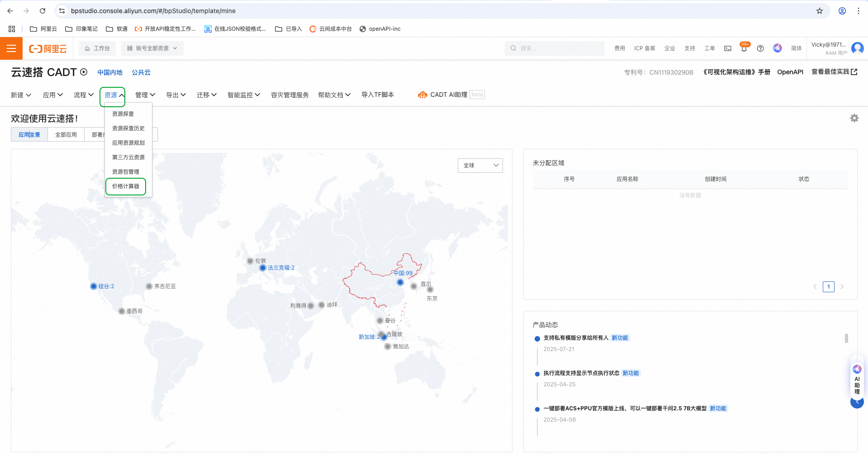Open the Cloud Shell terminal icon
The image size is (868, 456).
coord(728,48)
